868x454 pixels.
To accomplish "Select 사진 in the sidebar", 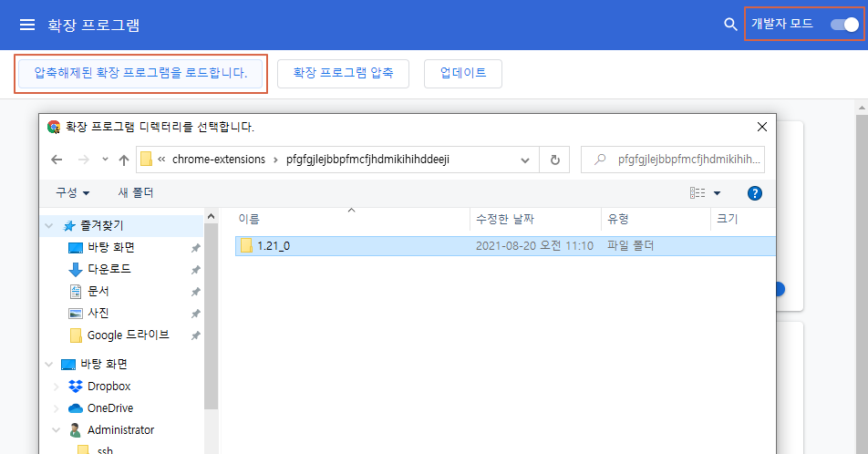I will click(98, 313).
